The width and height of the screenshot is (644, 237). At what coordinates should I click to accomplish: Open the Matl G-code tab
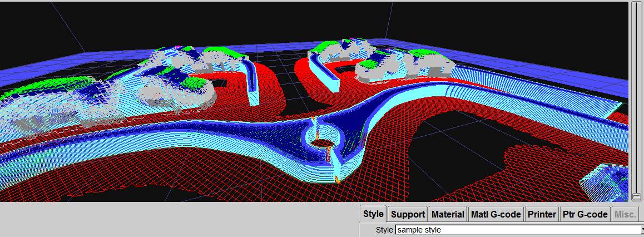click(x=496, y=214)
